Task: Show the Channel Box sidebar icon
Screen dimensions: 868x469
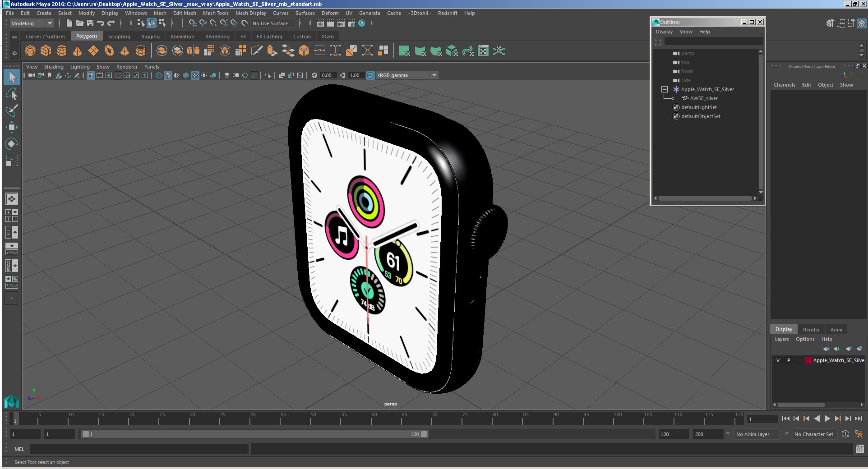Action: point(862,23)
